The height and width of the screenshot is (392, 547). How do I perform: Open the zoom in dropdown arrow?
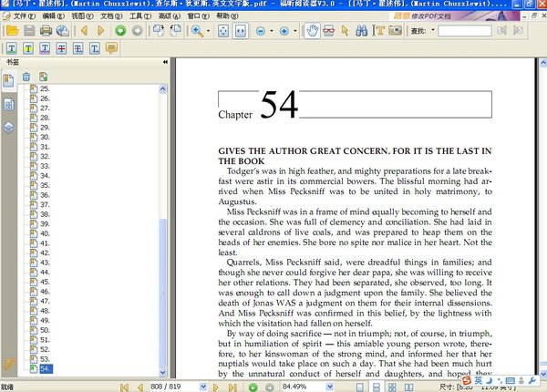tap(294, 31)
